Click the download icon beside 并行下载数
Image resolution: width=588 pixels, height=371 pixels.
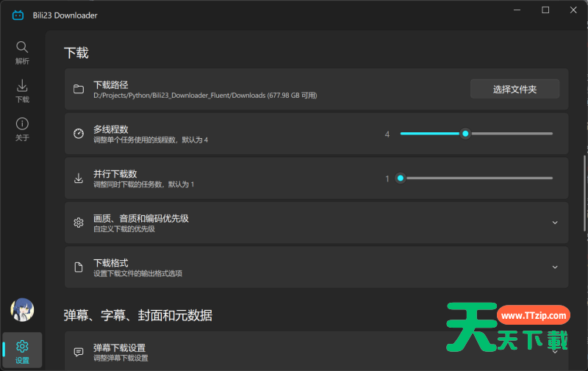pyautogui.click(x=79, y=178)
